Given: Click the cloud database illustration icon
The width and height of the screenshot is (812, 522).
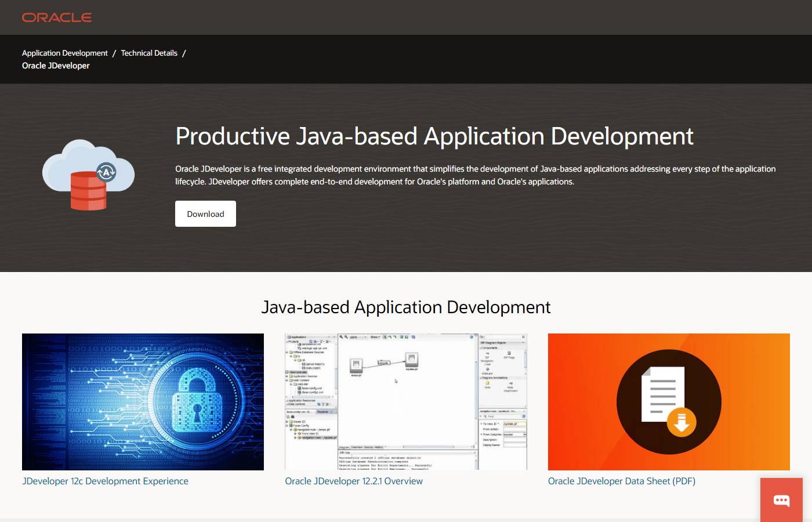Looking at the screenshot, I should [x=88, y=175].
